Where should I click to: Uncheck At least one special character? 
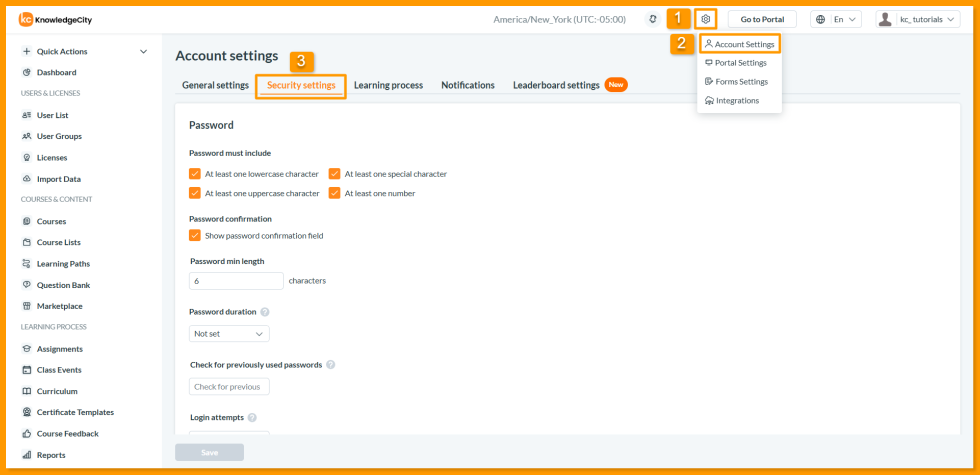[334, 174]
